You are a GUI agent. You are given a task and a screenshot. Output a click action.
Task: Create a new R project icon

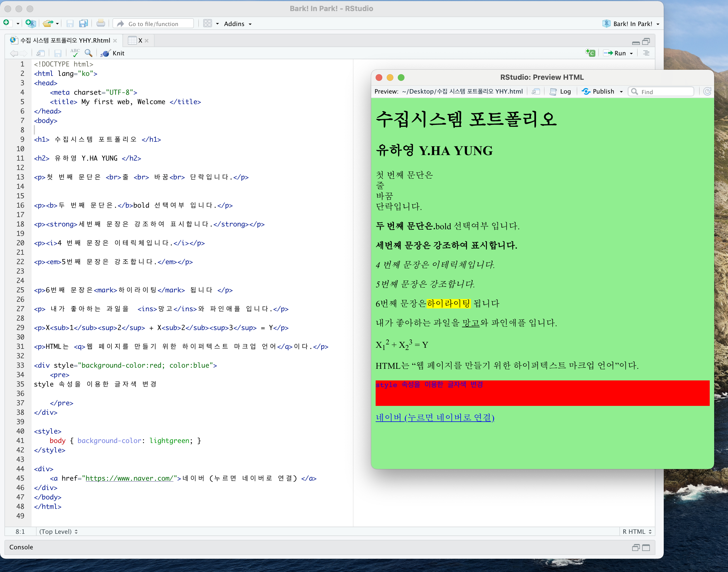tap(30, 24)
